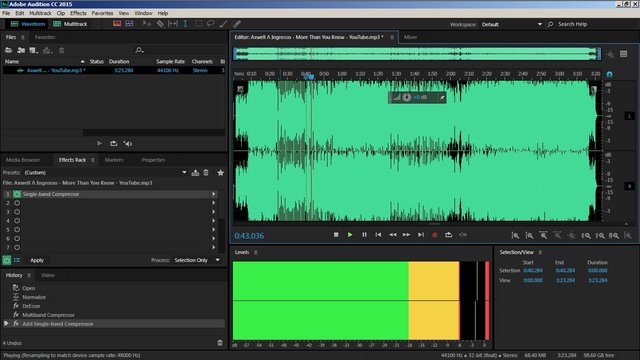This screenshot has height=360, width=640.
Task: Click the Open File folder icon
Action: pos(8,51)
